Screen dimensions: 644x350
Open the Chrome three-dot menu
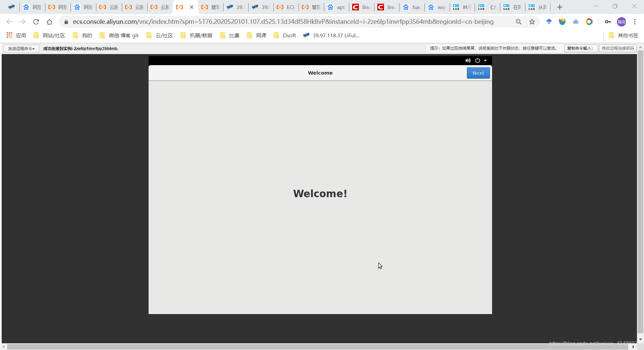(635, 22)
